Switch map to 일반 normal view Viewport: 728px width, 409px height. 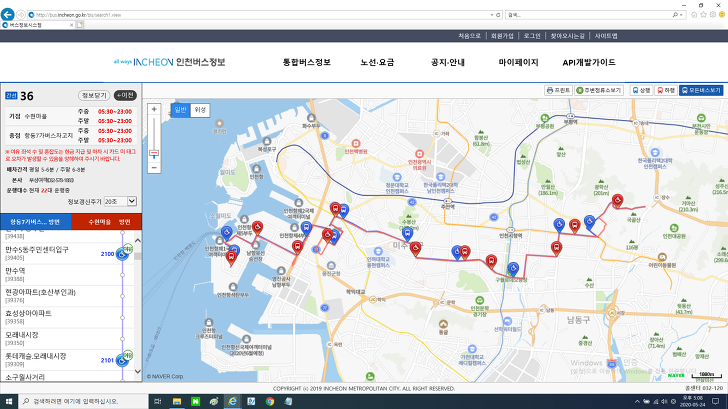tap(180, 110)
